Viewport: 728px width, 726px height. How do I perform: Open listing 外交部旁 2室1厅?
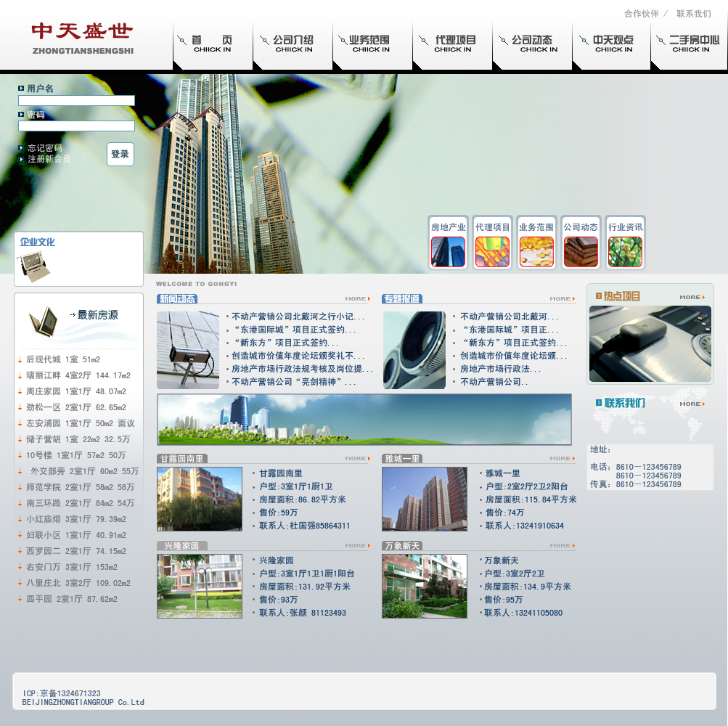coord(84,471)
